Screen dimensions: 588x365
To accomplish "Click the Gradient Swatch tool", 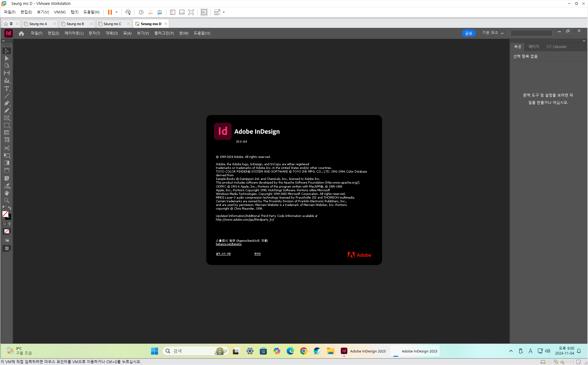I will tap(6, 163).
